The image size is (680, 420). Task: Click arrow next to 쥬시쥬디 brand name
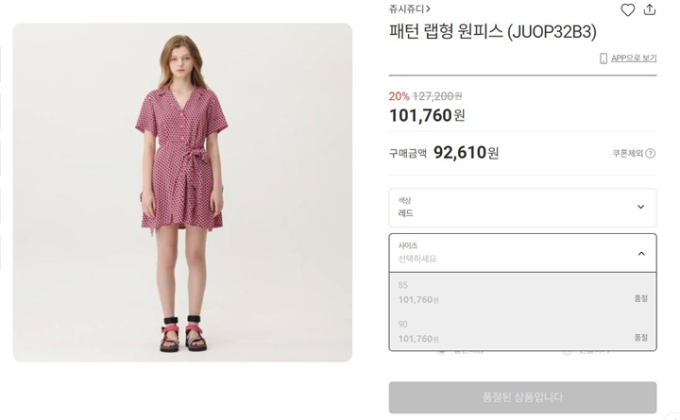428,9
